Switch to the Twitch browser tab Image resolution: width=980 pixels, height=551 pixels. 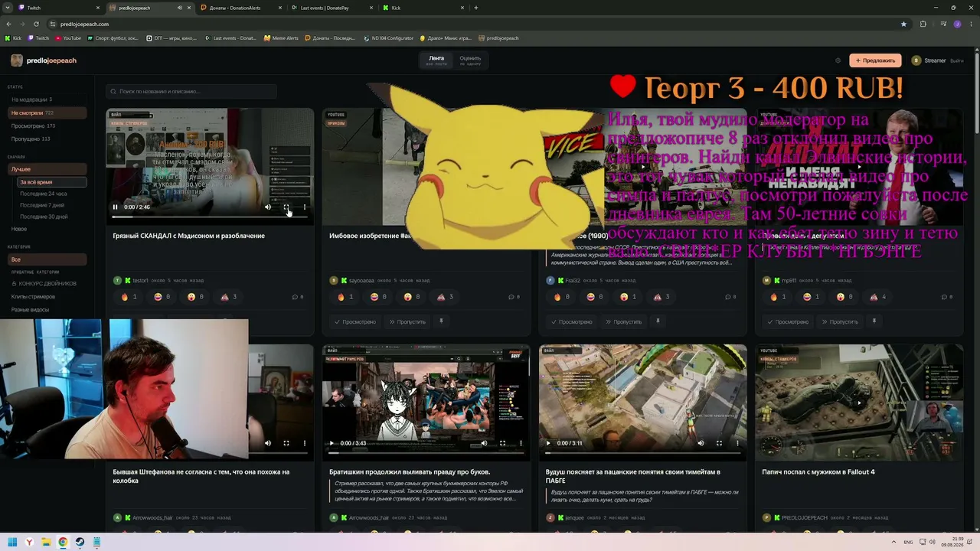point(57,8)
